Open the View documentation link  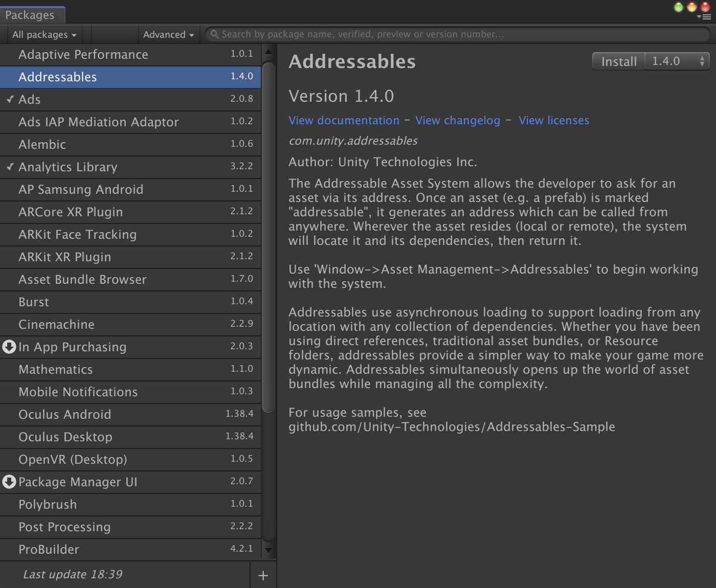point(344,120)
